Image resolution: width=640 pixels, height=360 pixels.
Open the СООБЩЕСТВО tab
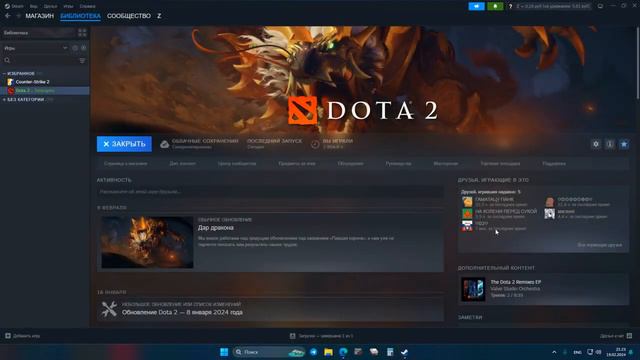point(129,16)
